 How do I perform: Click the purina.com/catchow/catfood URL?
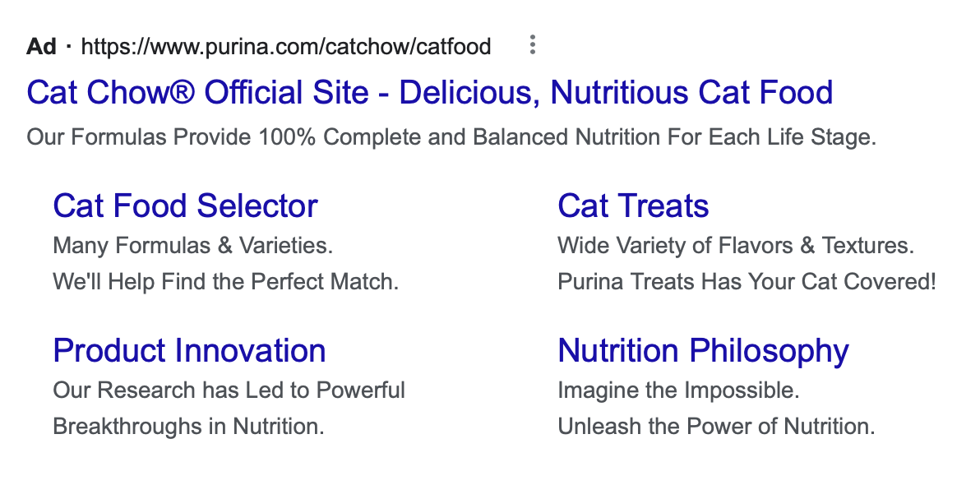click(286, 47)
